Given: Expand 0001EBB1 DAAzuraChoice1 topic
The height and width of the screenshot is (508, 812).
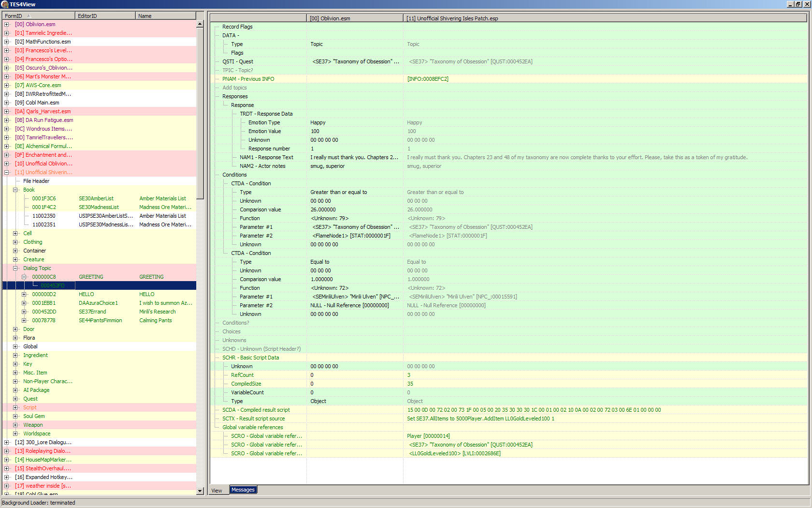Looking at the screenshot, I should click(24, 303).
